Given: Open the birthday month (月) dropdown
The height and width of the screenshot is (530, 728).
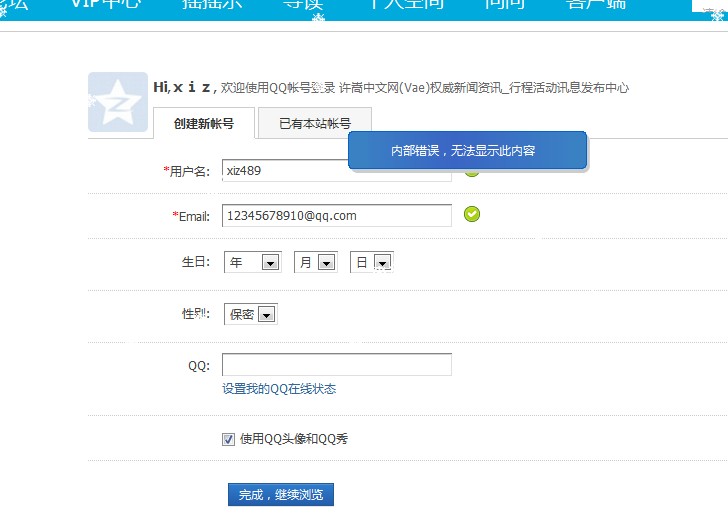Looking at the screenshot, I should (x=316, y=262).
